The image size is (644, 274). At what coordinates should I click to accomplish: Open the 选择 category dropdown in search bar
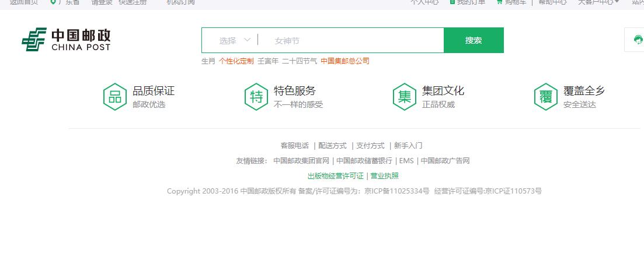pos(234,40)
